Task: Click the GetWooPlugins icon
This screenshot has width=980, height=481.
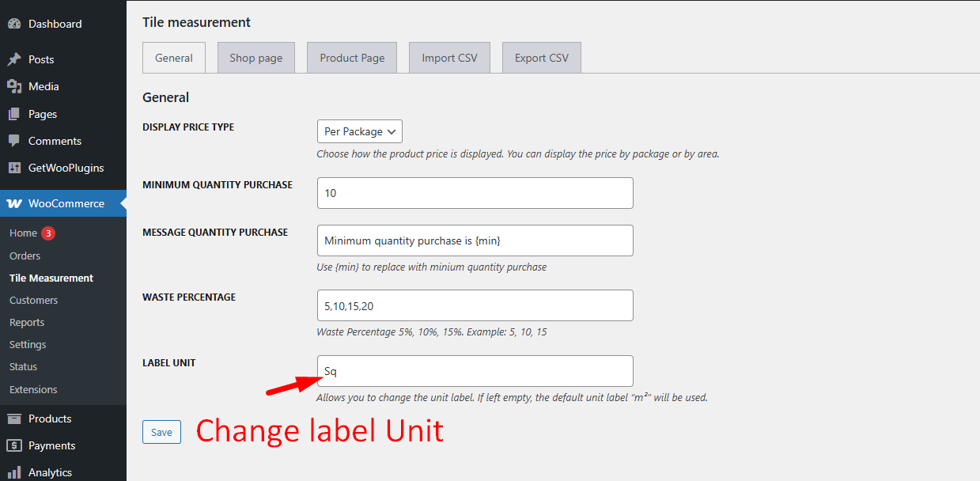Action: 14,168
